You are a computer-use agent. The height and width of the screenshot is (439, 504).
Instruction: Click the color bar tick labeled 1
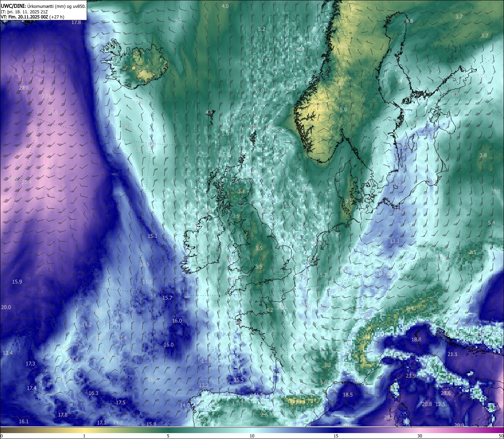tap(84, 436)
